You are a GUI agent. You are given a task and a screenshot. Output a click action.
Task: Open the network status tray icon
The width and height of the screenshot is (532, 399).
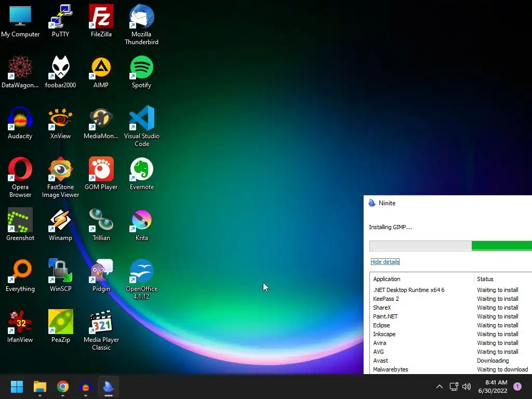coord(454,387)
